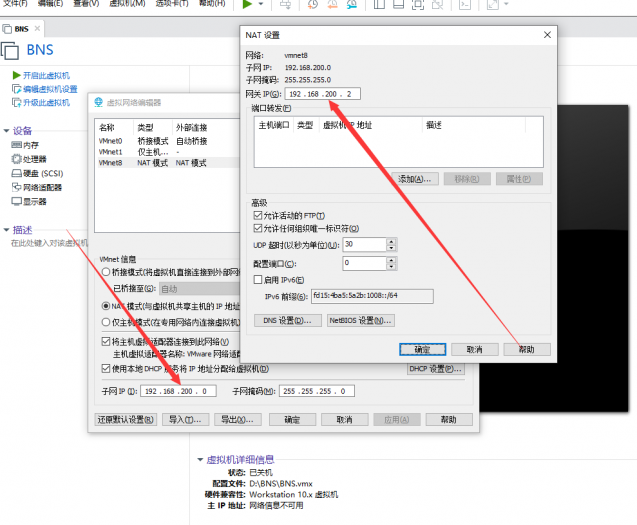Select the 硬盘 (SCSI) device icon
The width and height of the screenshot is (637, 525).
click(x=16, y=174)
